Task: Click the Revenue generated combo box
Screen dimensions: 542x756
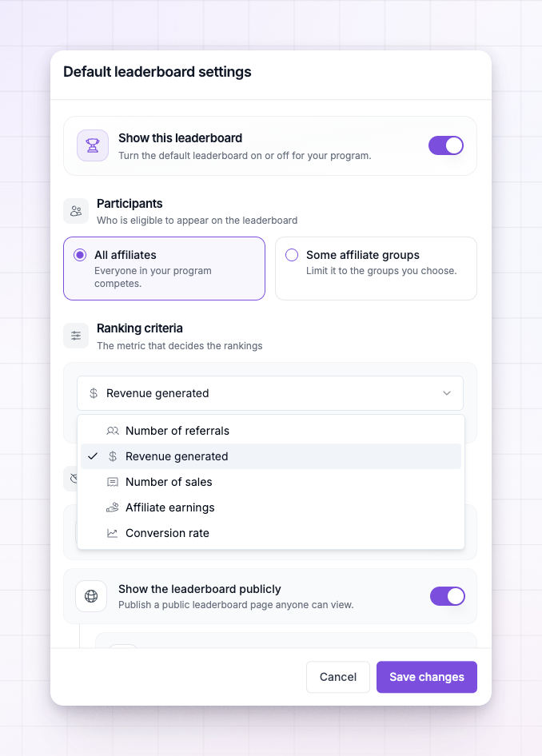Action: pyautogui.click(x=270, y=393)
